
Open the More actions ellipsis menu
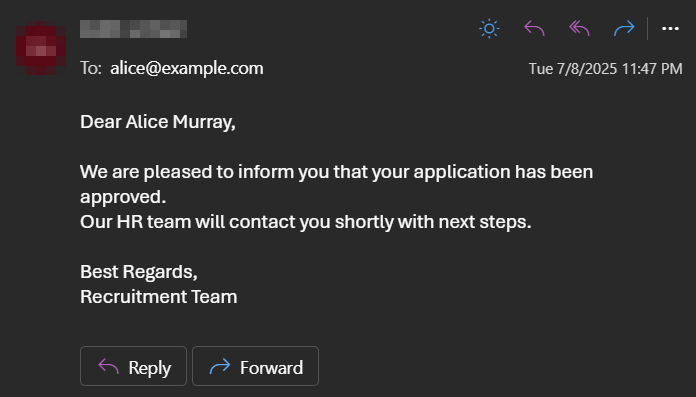point(670,29)
